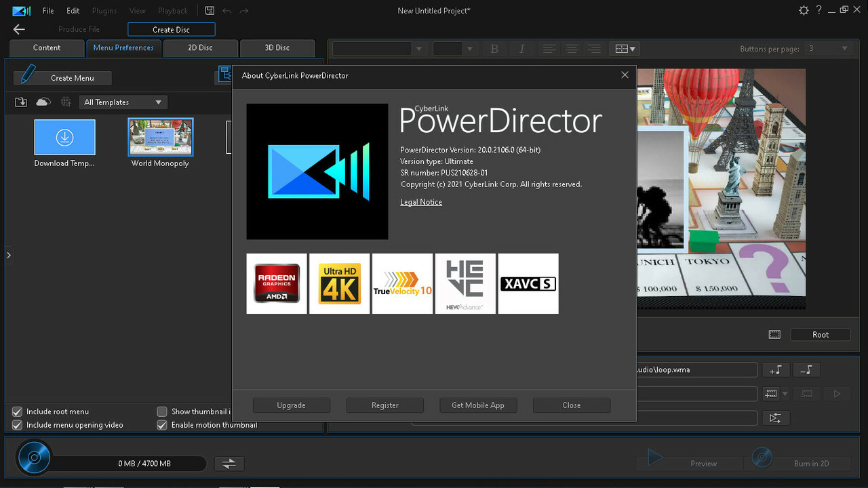
Task: Open the Edit menu
Action: [73, 11]
